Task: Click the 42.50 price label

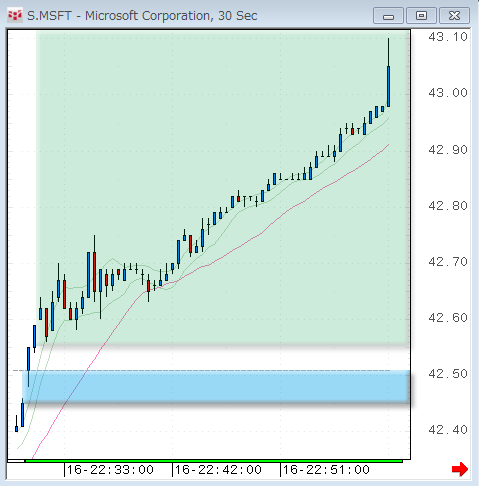Action: click(x=448, y=374)
